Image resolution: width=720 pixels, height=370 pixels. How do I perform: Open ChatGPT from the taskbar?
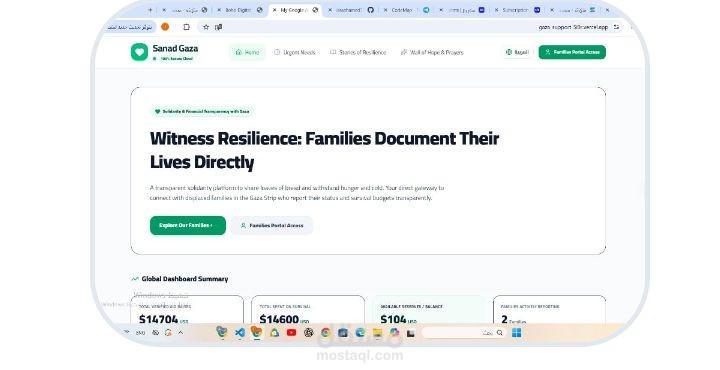(309, 333)
